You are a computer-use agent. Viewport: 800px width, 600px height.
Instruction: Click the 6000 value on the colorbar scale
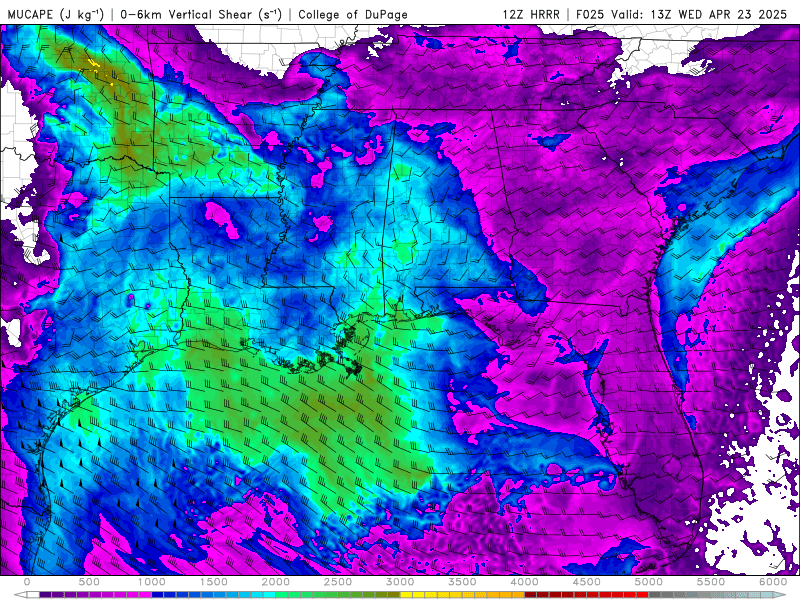[773, 582]
